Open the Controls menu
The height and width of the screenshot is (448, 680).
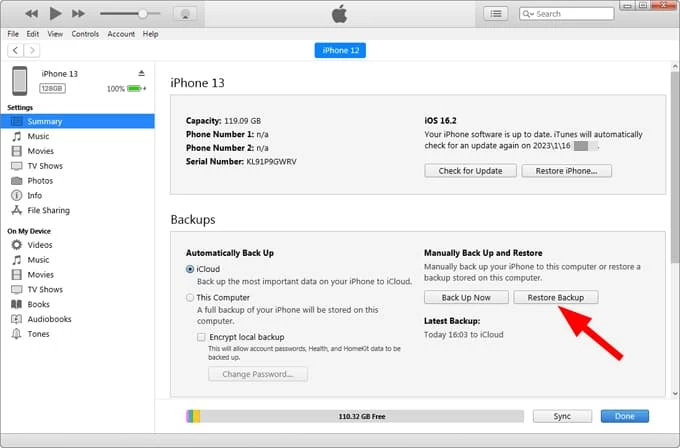coord(85,34)
